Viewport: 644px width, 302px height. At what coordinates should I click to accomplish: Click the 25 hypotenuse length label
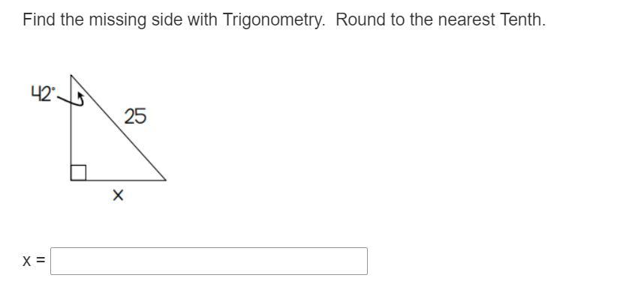[x=135, y=116]
